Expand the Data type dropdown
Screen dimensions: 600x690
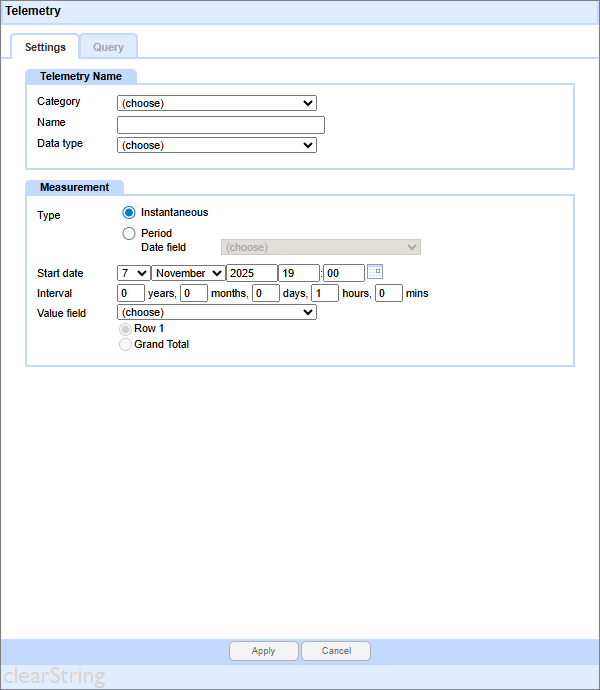click(x=216, y=145)
